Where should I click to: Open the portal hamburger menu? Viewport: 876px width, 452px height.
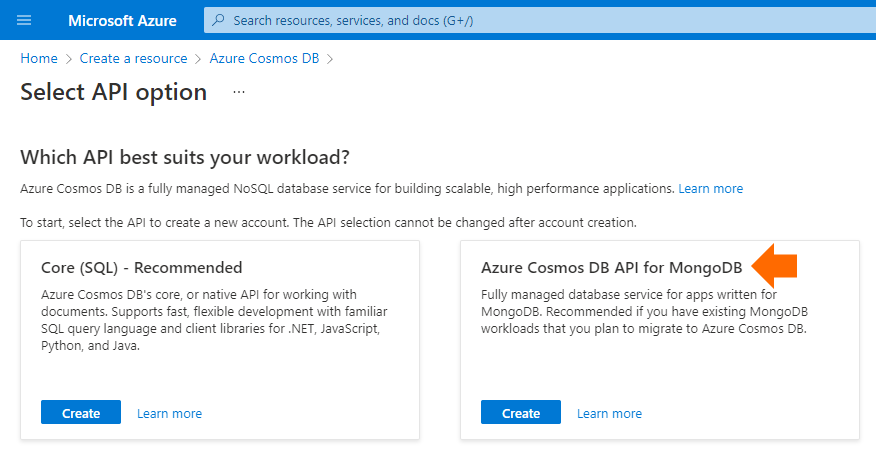(x=24, y=21)
